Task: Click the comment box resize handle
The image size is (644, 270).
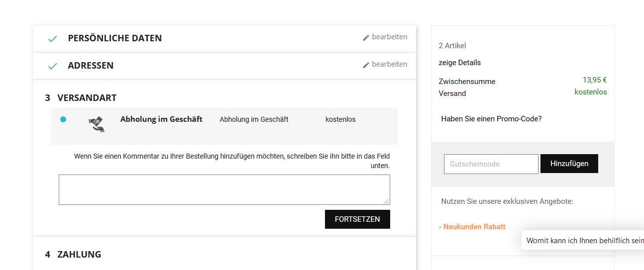Action: 386,201
